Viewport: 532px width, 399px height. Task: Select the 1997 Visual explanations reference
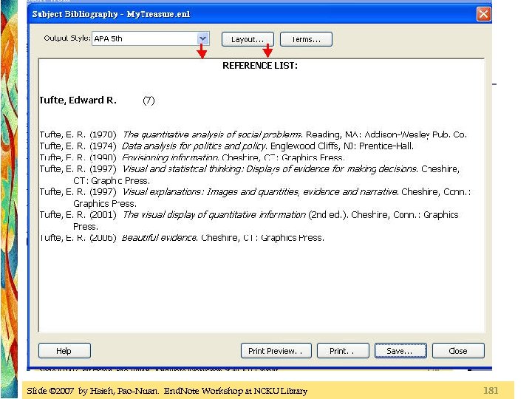(255, 197)
